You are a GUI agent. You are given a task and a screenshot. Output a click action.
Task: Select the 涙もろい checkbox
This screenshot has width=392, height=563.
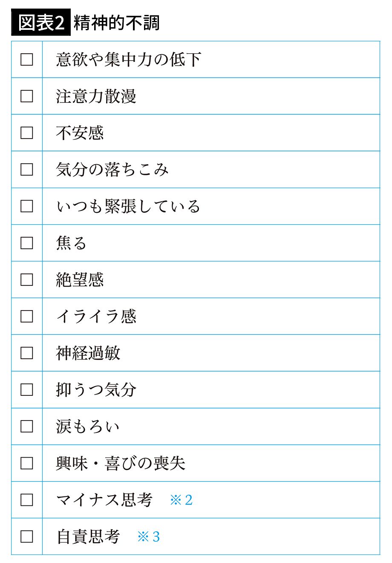tap(27, 427)
